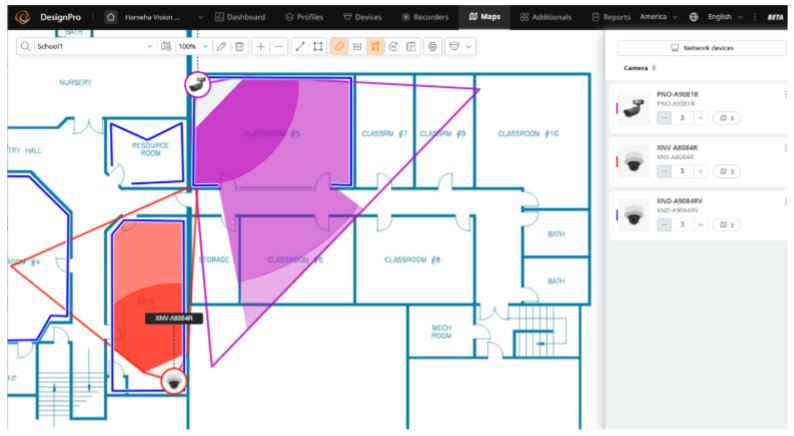Click the pencil edit icon in map toolbar
The height and width of the screenshot is (436, 794).
(222, 47)
